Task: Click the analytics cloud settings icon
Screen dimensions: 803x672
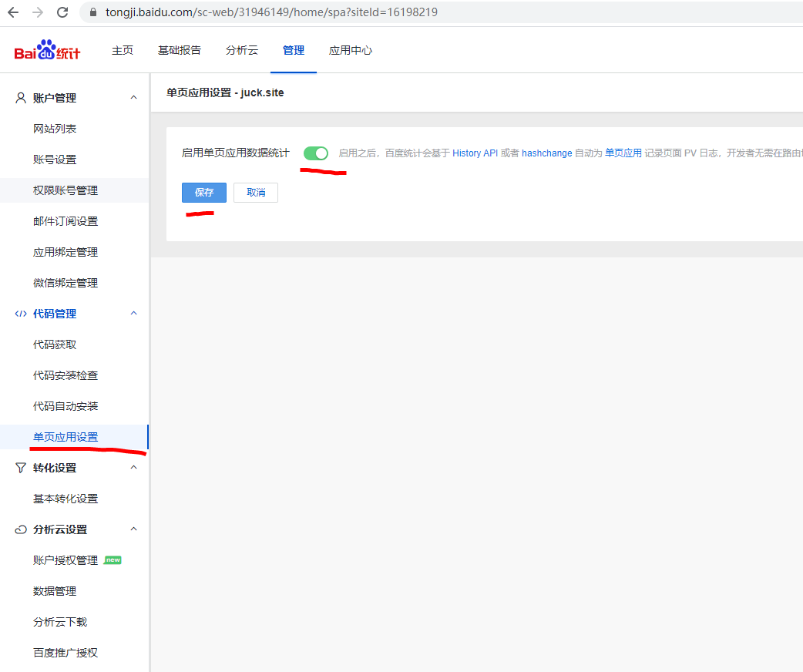Action: [x=21, y=529]
